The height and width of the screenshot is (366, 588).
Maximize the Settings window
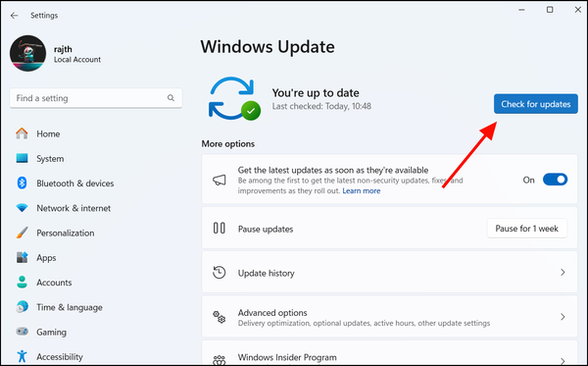coord(550,10)
